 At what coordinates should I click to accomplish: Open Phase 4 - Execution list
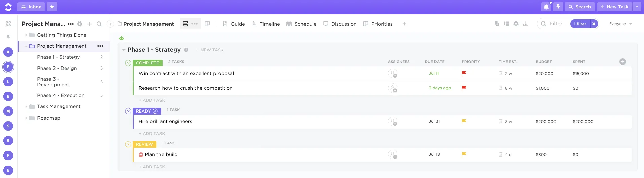61,95
